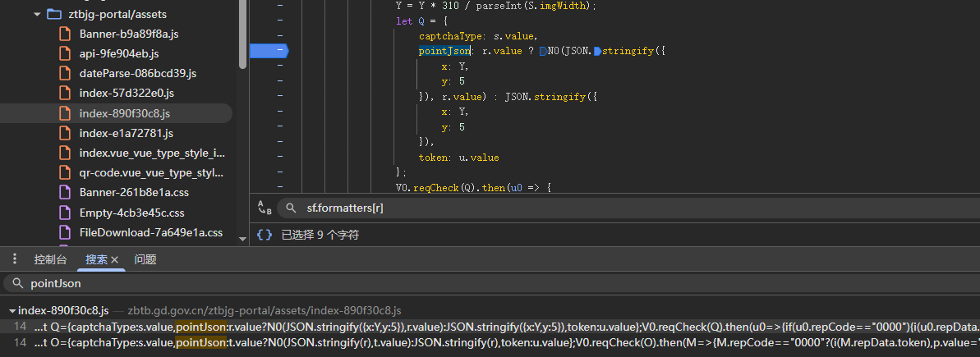Click JS file icon of index-e1a72781.js
Screen dimensions: 980x357
pos(65,134)
